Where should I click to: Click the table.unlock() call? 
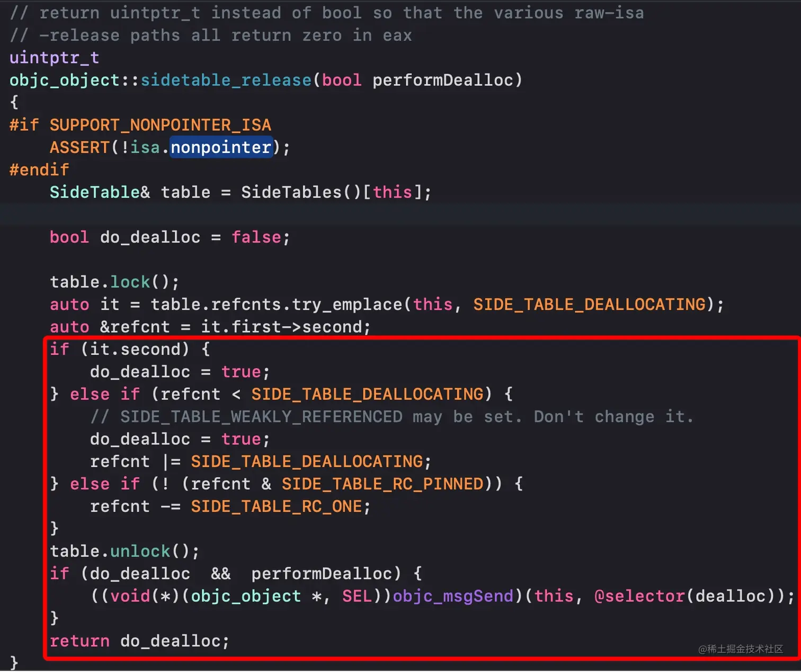point(123,551)
